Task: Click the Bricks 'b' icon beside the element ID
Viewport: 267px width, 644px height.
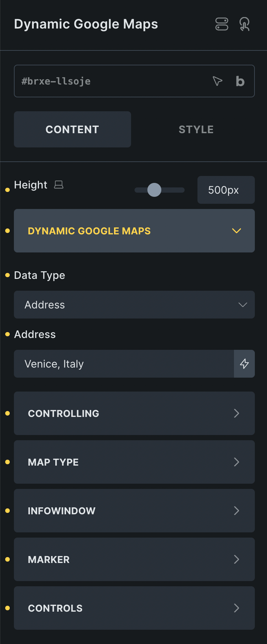Action: click(x=240, y=81)
